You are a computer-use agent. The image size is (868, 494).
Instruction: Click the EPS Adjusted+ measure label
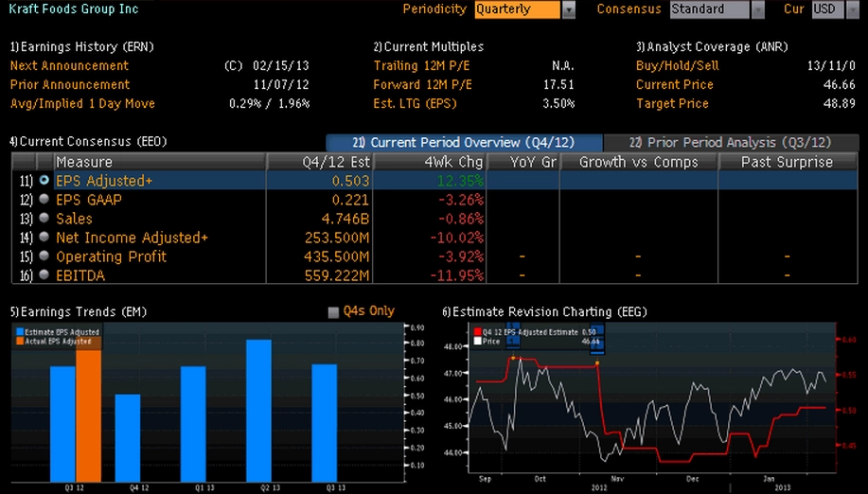click(104, 181)
